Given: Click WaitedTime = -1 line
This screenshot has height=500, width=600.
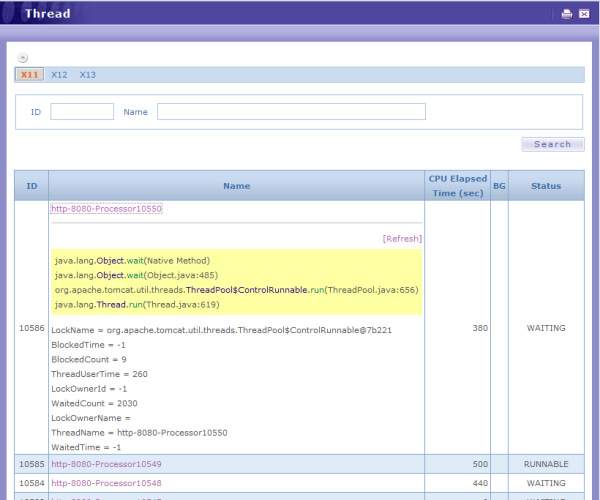Looking at the screenshot, I should pos(86,447).
